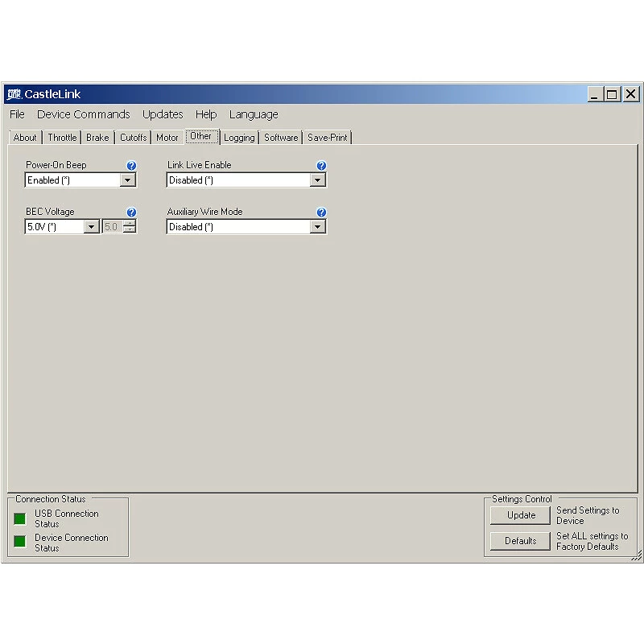Switch to the Throttle tab
Screen dimensions: 644x644
[62, 138]
